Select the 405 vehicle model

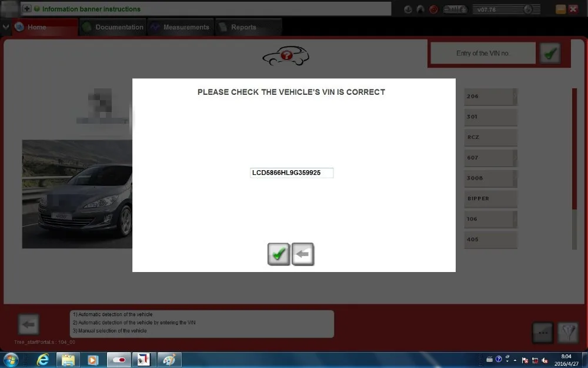(490, 240)
